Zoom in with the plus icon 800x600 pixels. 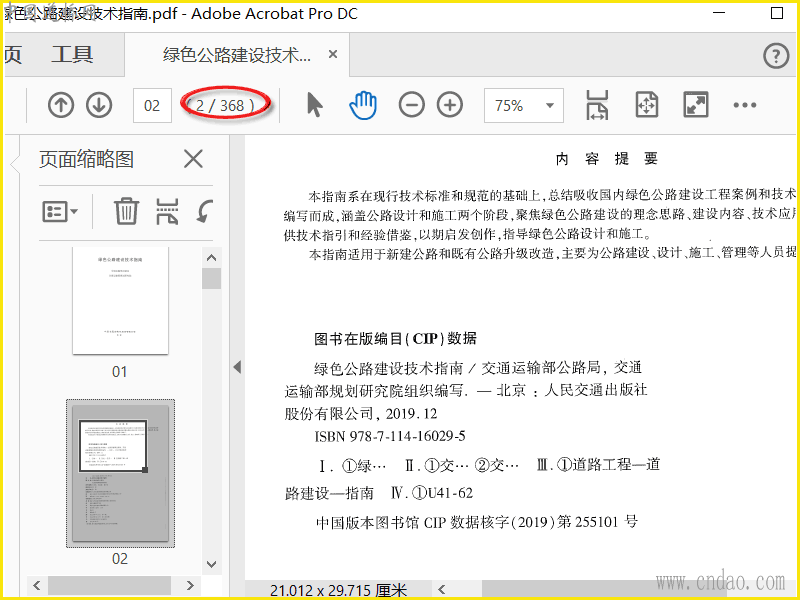coord(450,105)
